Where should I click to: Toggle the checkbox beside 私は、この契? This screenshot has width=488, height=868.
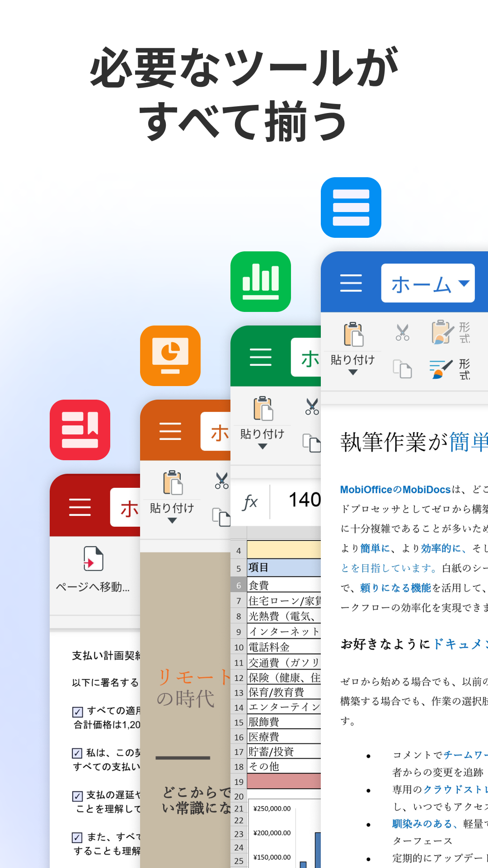77,753
